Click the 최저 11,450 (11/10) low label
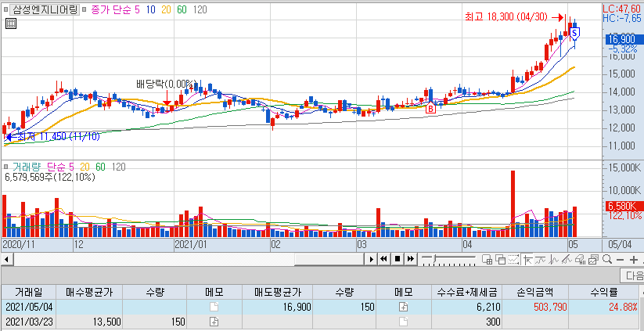 [59, 137]
